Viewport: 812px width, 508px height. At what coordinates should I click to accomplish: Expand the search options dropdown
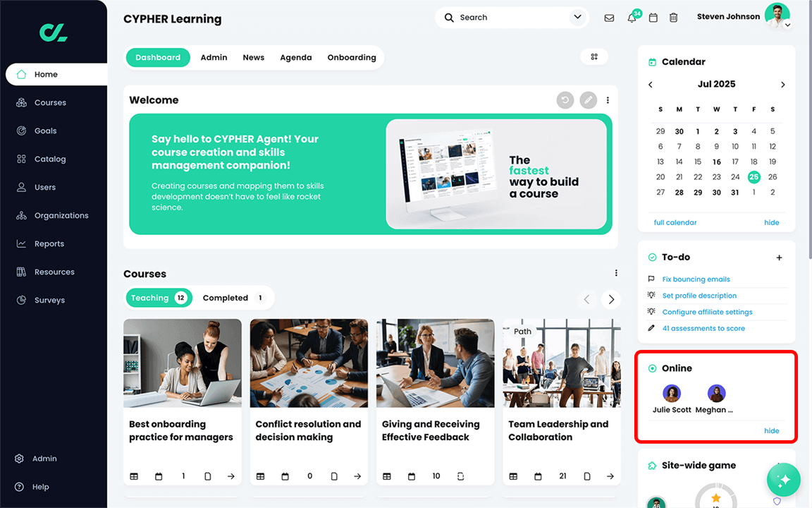coord(577,17)
